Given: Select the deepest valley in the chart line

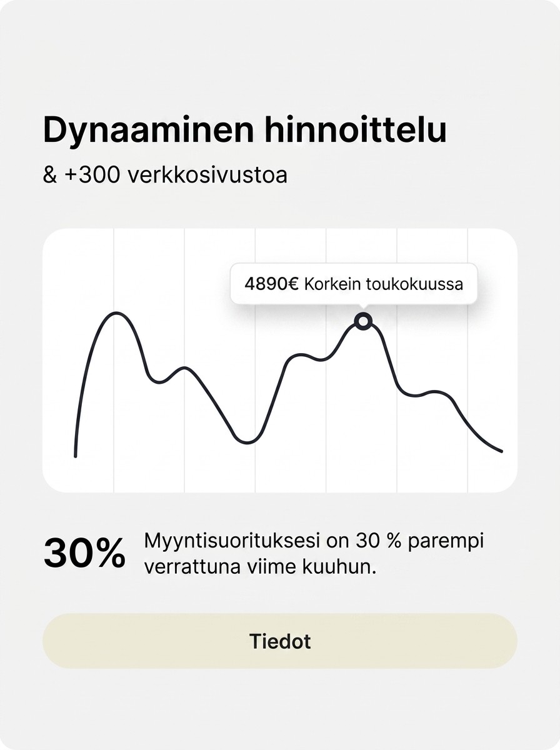Looking at the screenshot, I should click(247, 442).
